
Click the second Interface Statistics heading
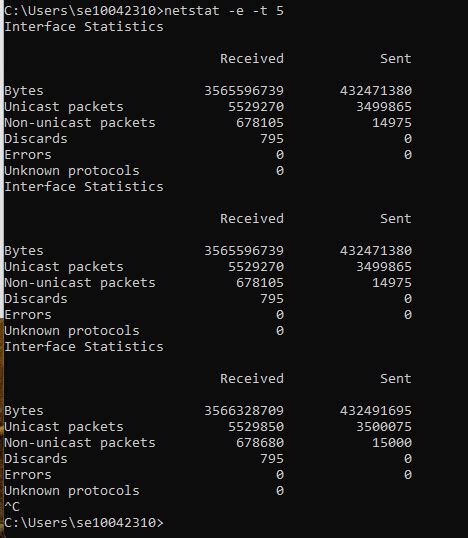[x=84, y=187]
